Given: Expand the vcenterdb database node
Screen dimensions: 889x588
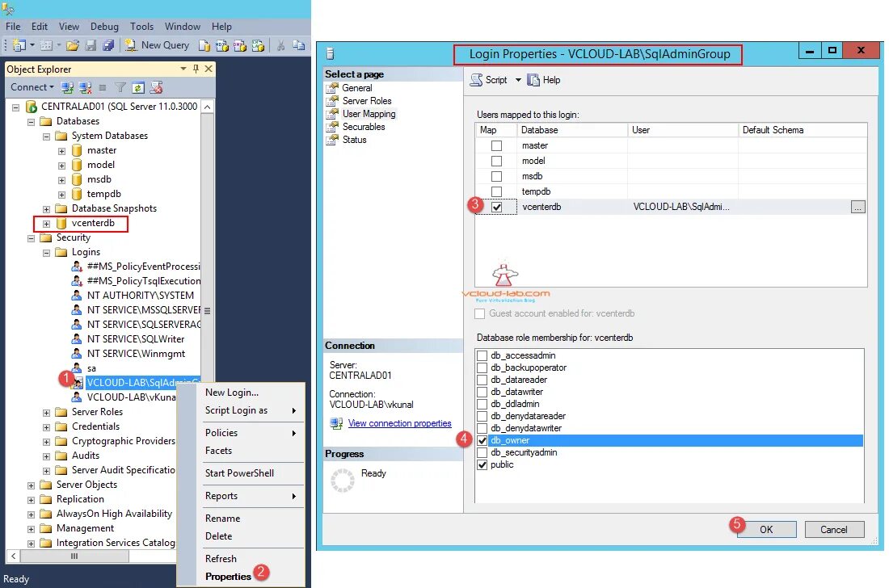Looking at the screenshot, I should coord(46,222).
